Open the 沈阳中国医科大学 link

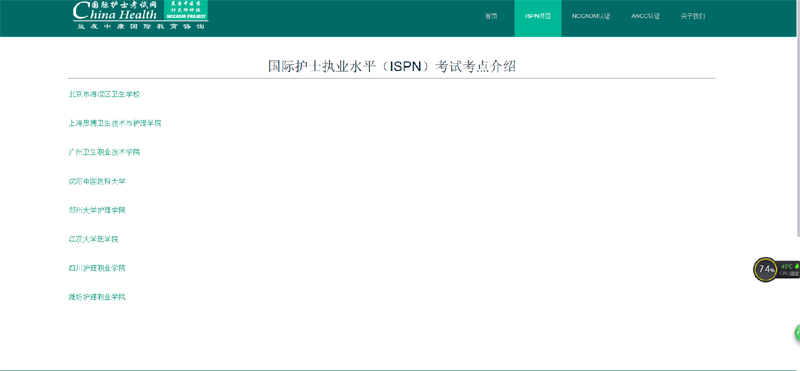point(97,181)
